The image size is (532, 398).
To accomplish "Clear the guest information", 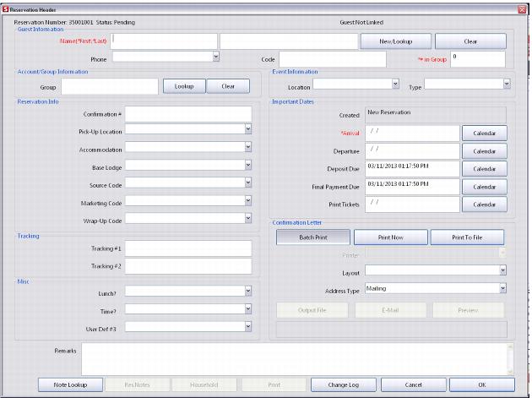I will pyautogui.click(x=470, y=41).
